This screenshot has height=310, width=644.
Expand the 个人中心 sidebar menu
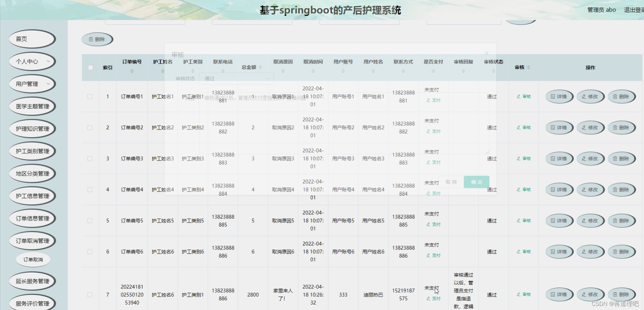32,61
